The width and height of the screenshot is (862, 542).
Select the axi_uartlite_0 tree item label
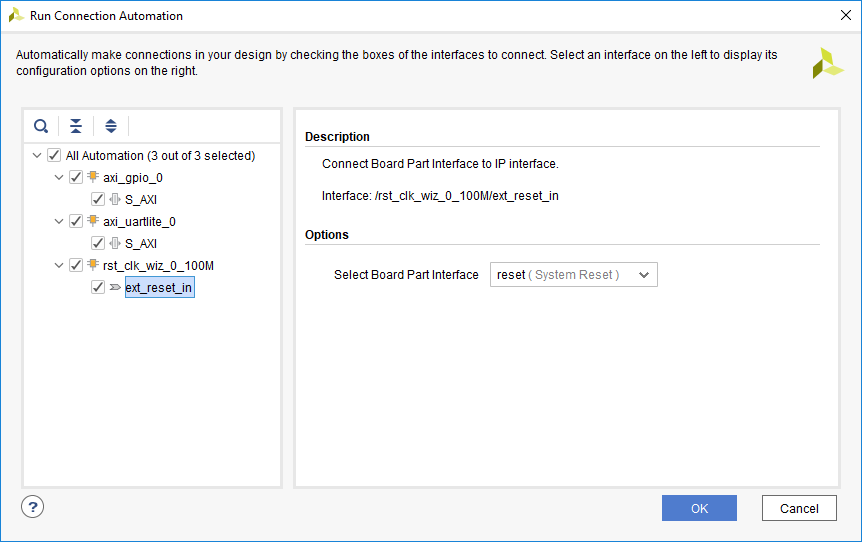139,222
